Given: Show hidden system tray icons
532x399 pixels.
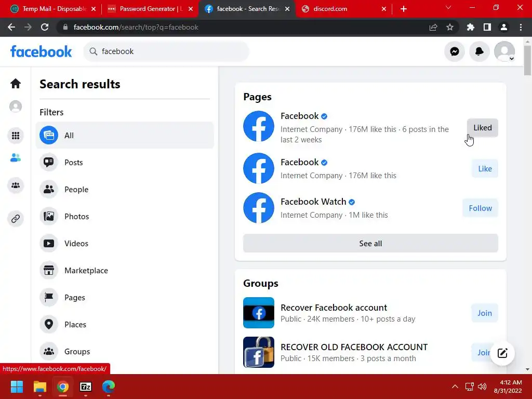Looking at the screenshot, I should point(455,387).
